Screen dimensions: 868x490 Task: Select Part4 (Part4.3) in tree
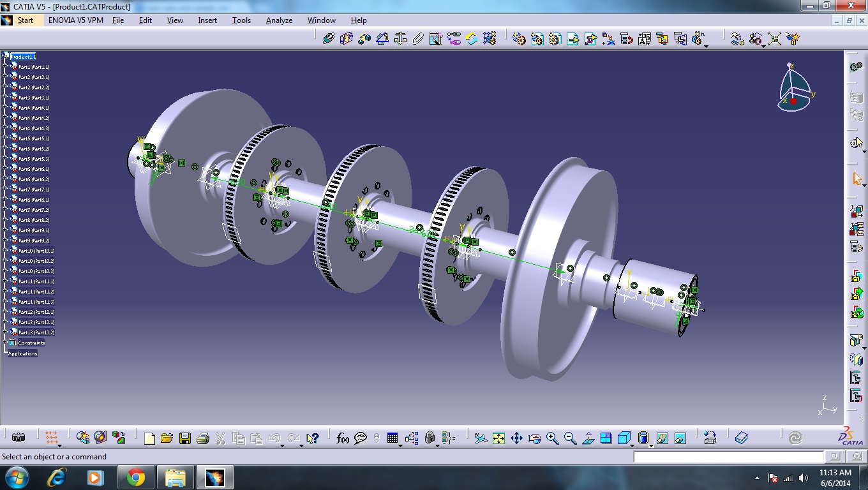click(34, 128)
